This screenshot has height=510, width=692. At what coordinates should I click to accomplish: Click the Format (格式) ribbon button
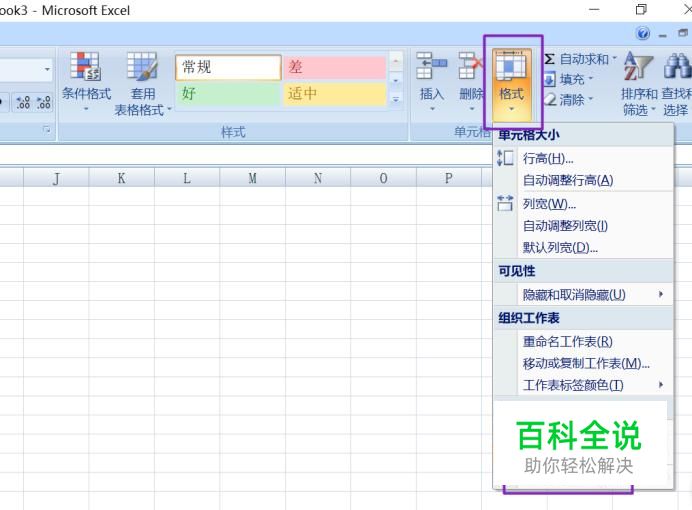[x=511, y=84]
